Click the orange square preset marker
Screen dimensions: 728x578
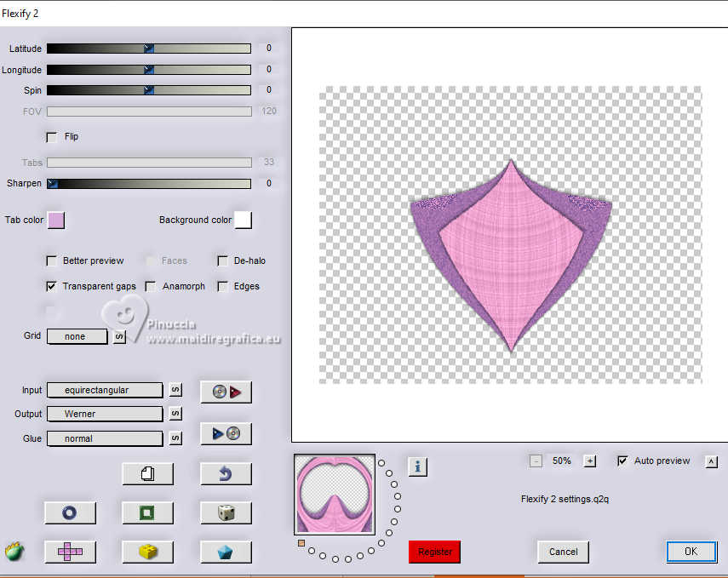pyautogui.click(x=301, y=543)
